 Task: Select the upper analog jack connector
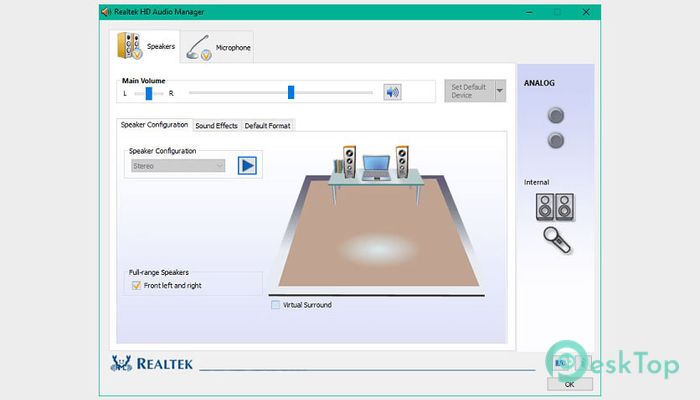coord(556,116)
